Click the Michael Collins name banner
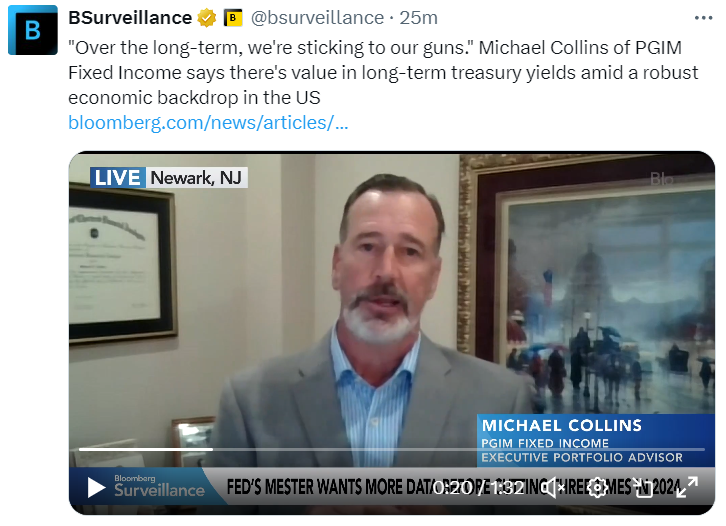 tap(596, 440)
